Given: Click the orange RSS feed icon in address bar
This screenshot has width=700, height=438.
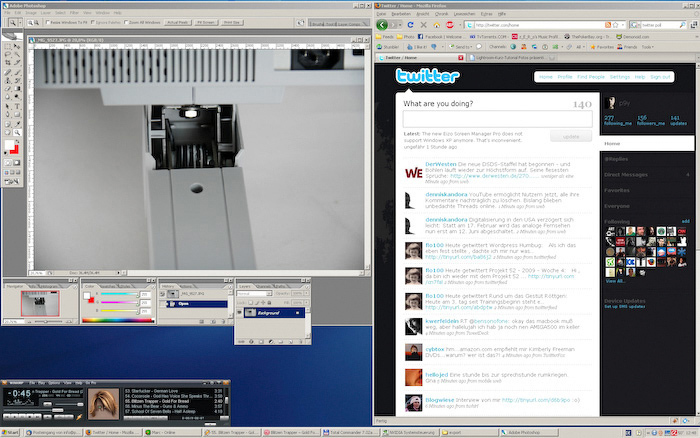Looking at the screenshot, I should pyautogui.click(x=608, y=25).
